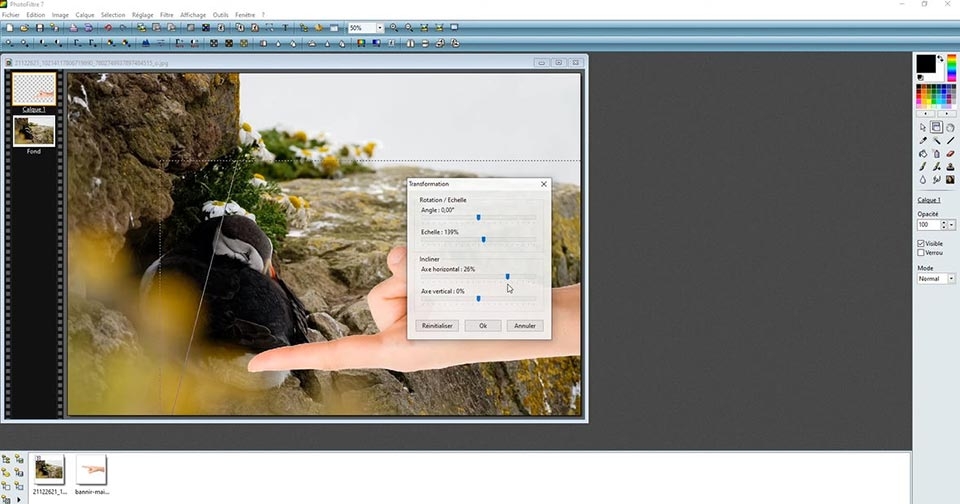Viewport: 960px width, 504px height.
Task: Select the Magic wand tool
Action: 937,140
